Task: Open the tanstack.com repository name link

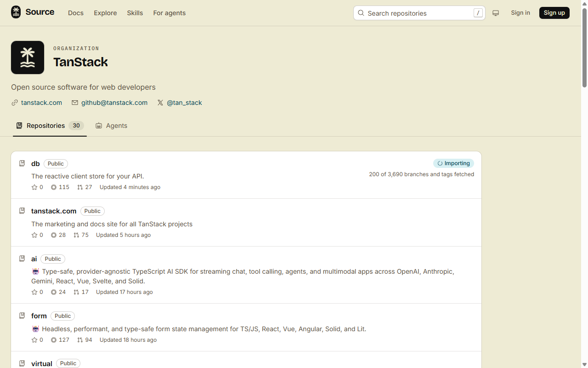Action: [54, 211]
